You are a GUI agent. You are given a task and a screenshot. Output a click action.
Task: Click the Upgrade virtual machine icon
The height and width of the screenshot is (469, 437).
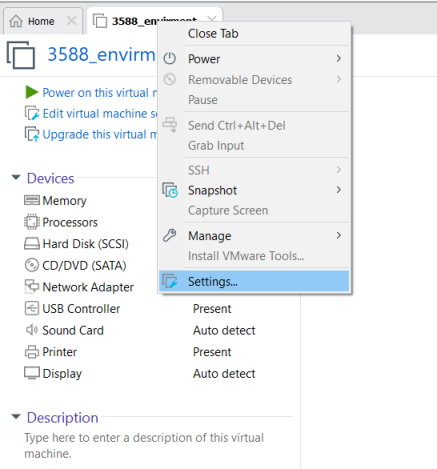[32, 134]
